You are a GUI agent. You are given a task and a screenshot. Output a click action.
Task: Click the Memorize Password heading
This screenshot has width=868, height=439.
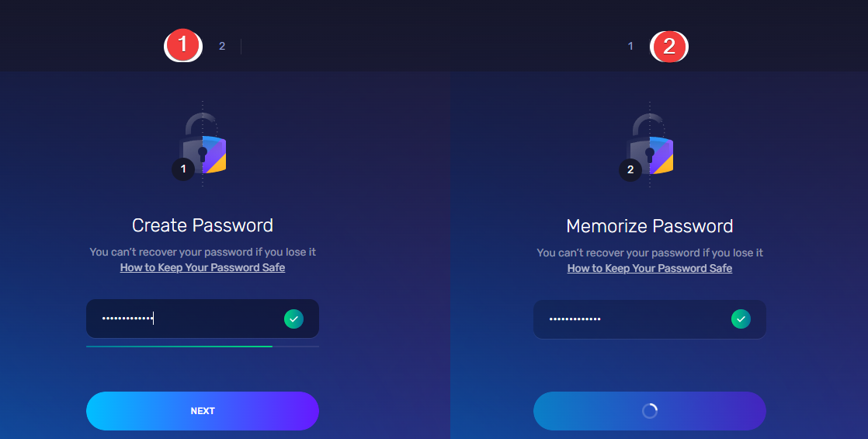point(650,226)
